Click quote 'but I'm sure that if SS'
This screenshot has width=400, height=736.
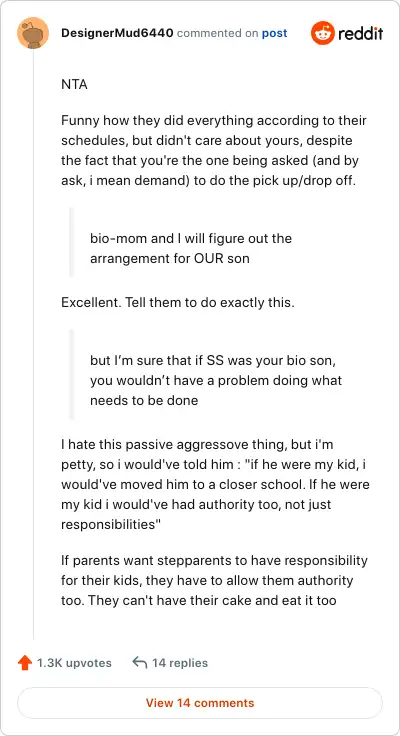click(x=216, y=380)
